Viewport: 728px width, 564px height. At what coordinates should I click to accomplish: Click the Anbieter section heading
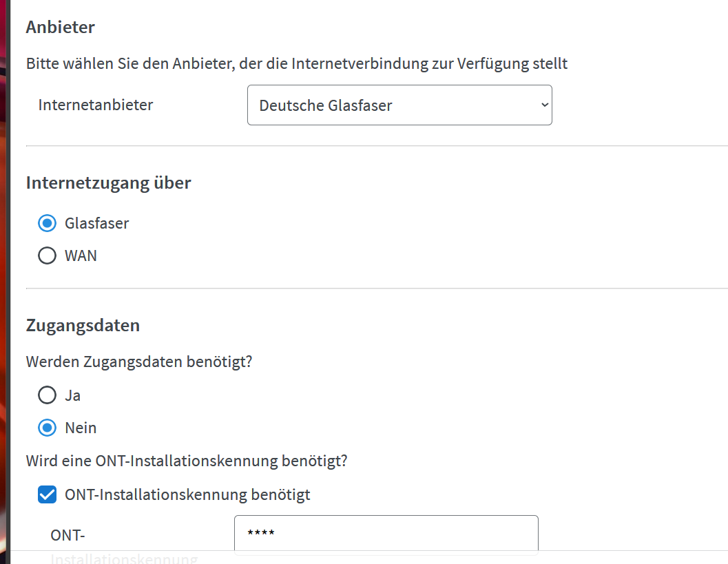pyautogui.click(x=61, y=27)
